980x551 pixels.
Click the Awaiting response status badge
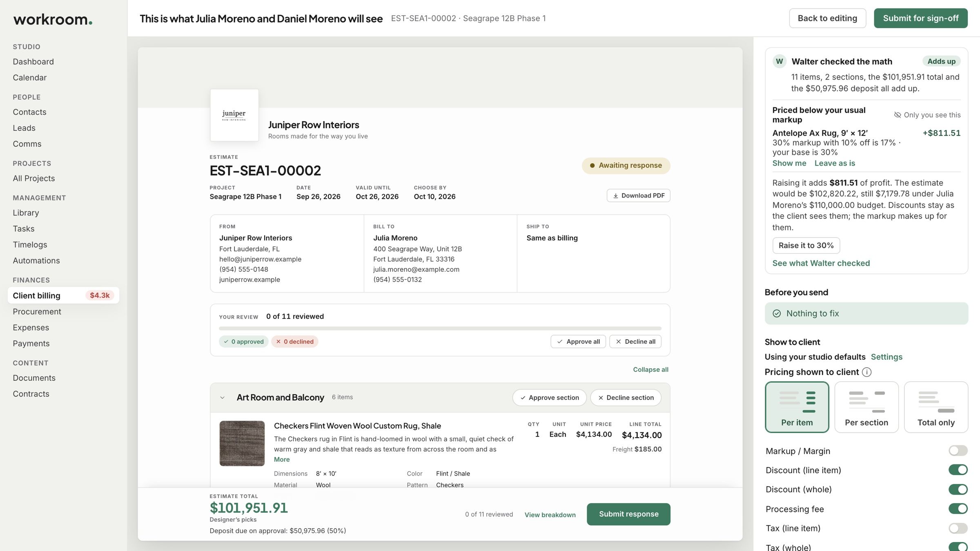click(626, 165)
